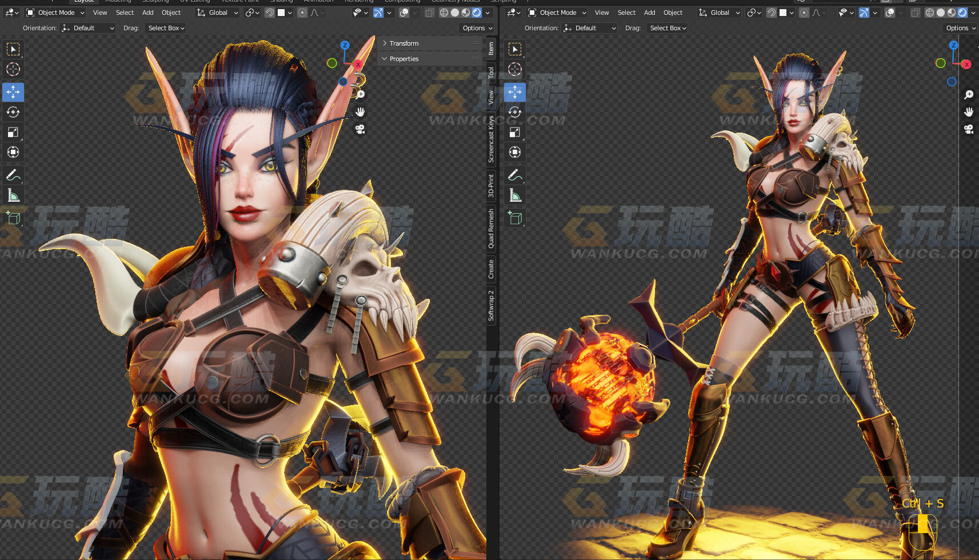Open the Select Box drag dropdown in right viewport
Screen dimensions: 979x560
(668, 28)
